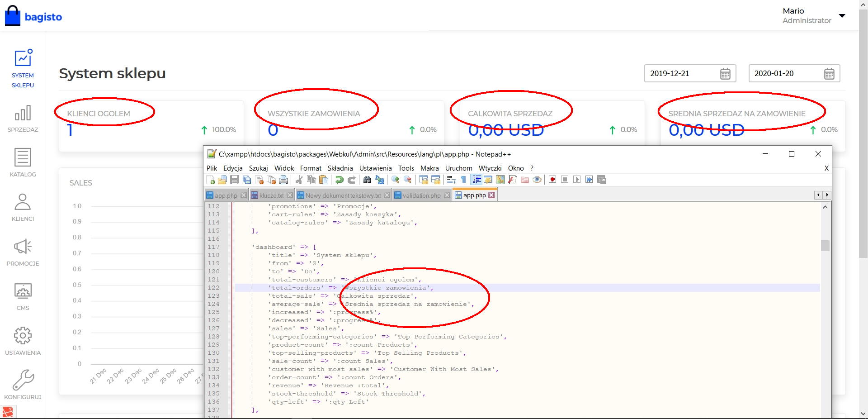The height and width of the screenshot is (419, 868).
Task: Open the Makra menu in Notepad++
Action: 429,168
